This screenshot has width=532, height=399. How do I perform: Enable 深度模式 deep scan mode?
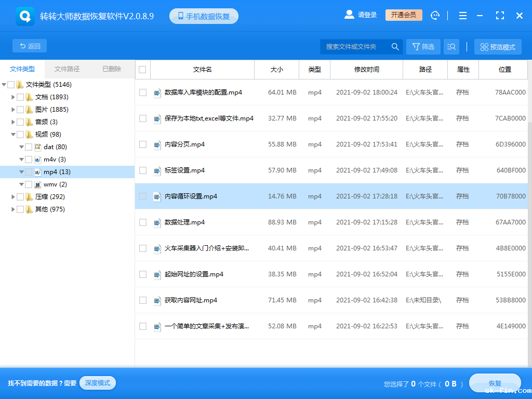tap(97, 382)
